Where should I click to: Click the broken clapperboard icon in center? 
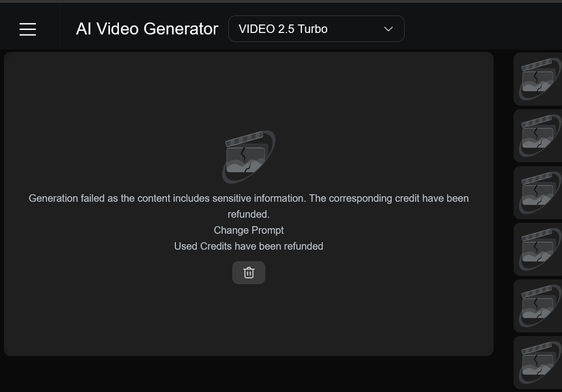point(248,157)
